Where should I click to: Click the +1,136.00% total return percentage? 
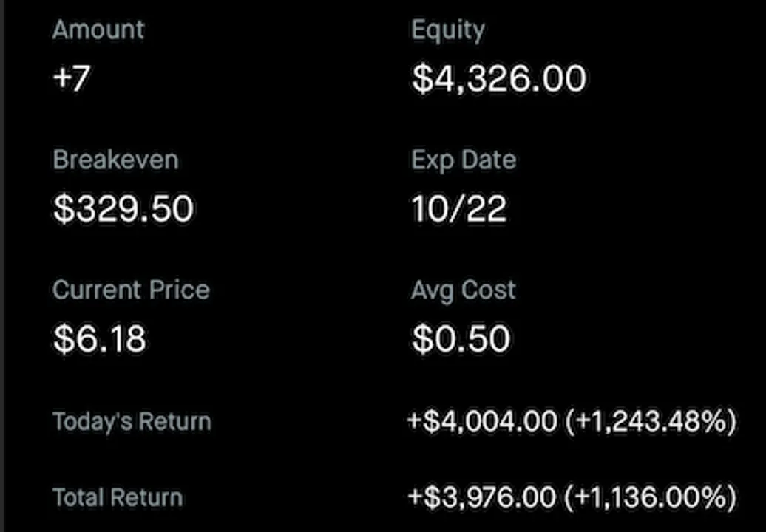point(650,497)
